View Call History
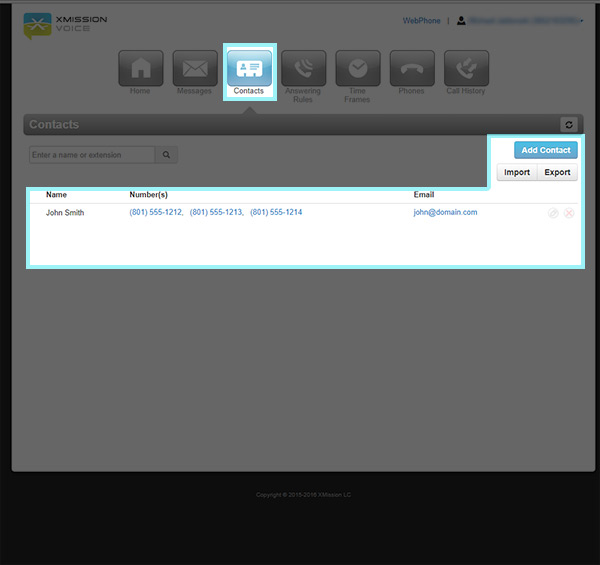Viewport: 600px width, 565px height. [466, 69]
